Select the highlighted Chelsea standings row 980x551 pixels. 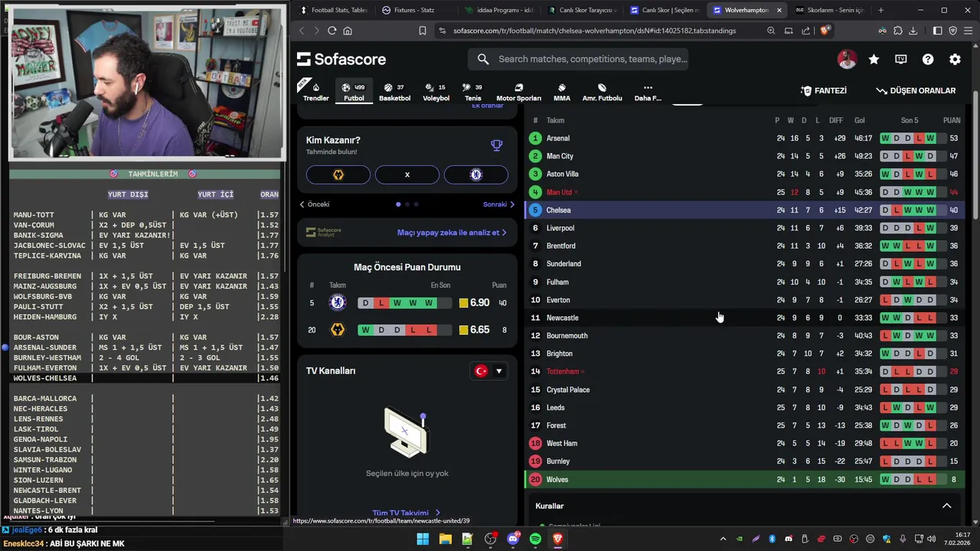(744, 210)
